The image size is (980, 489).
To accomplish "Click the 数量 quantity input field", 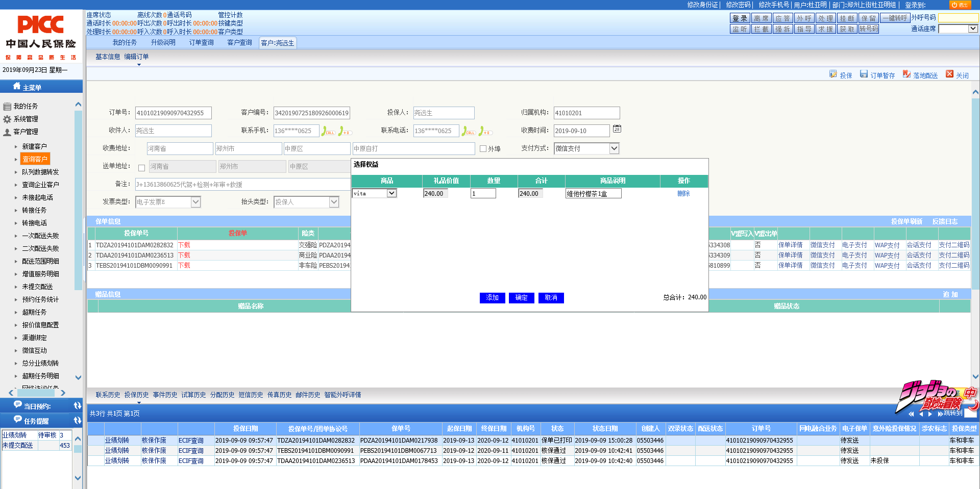I will (x=483, y=194).
